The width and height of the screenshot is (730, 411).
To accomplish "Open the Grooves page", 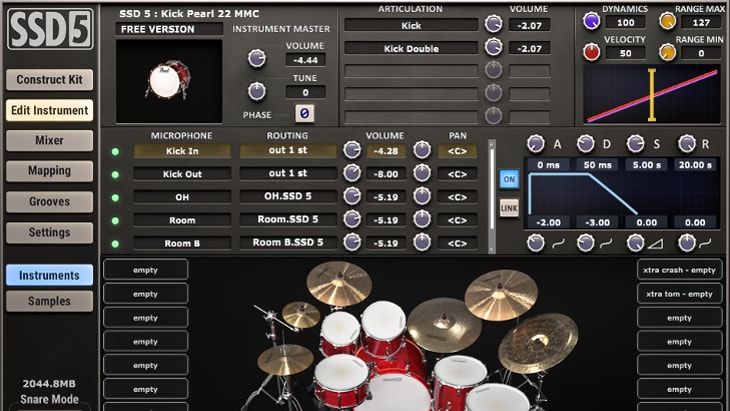I will click(x=49, y=202).
